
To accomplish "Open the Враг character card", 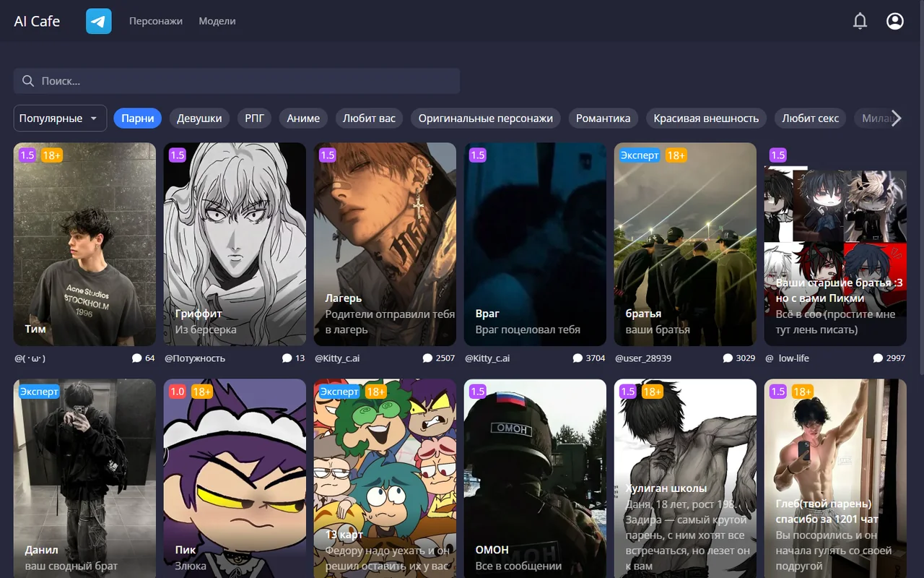I will (535, 244).
